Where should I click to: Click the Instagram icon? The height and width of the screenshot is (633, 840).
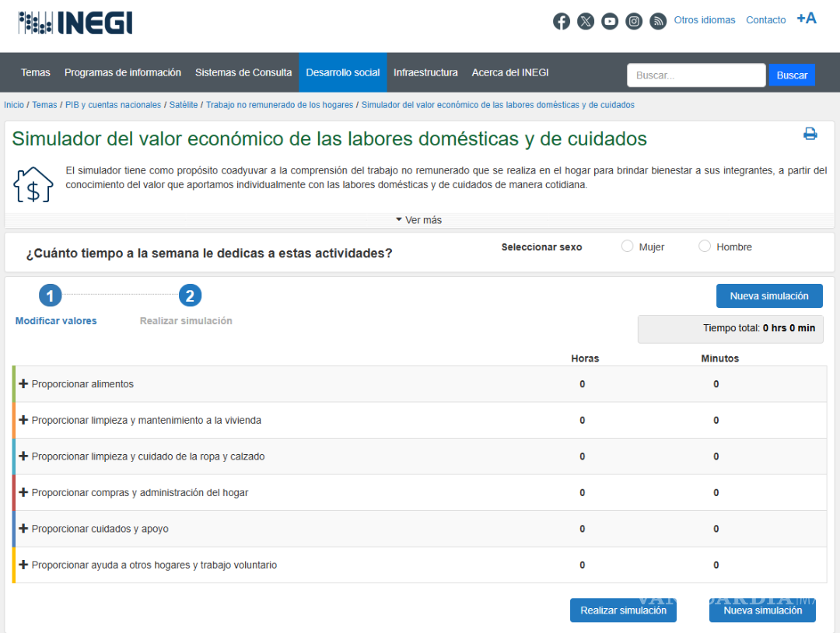click(x=634, y=21)
